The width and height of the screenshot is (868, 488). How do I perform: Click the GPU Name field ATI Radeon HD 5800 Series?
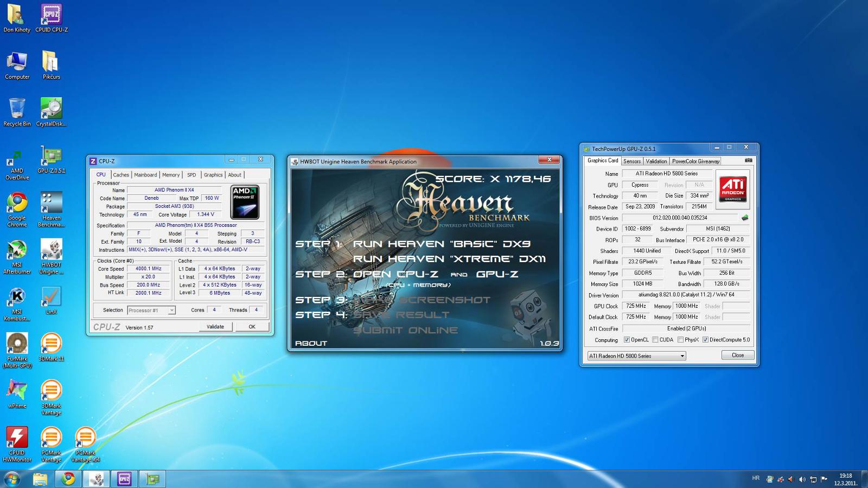[x=667, y=174]
